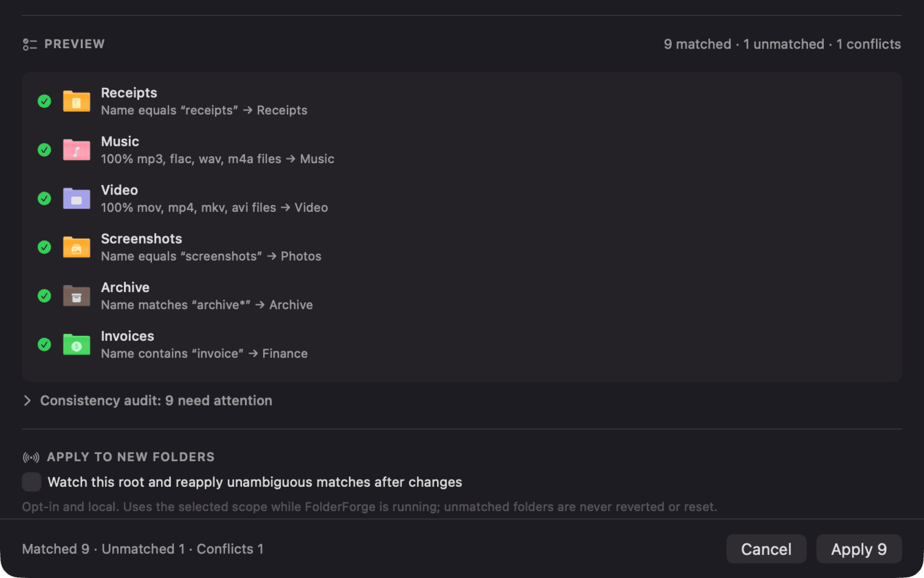The image size is (924, 578).
Task: Select the Receipts row title
Action: pyautogui.click(x=129, y=93)
